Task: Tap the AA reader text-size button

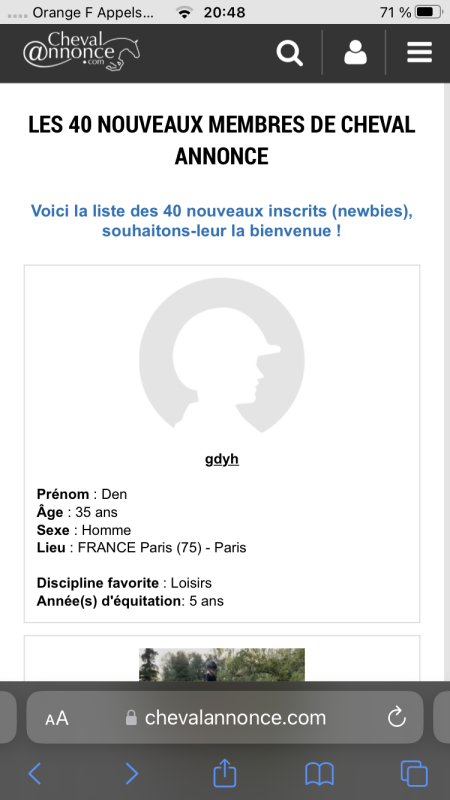Action: coord(57,718)
